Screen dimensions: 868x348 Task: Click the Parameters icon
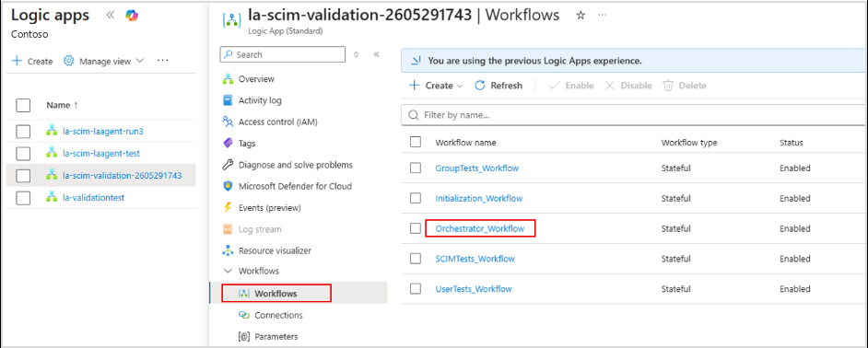pos(244,336)
